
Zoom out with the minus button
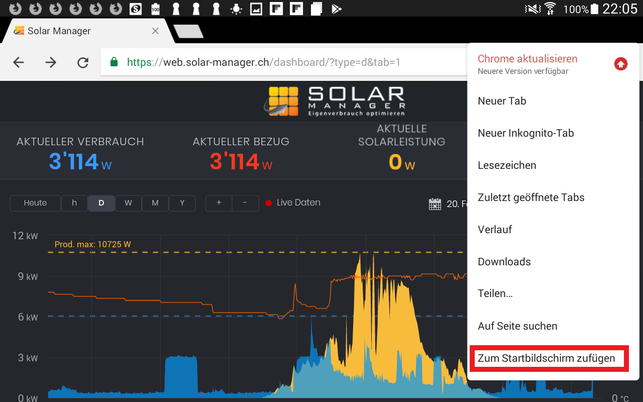pos(245,203)
